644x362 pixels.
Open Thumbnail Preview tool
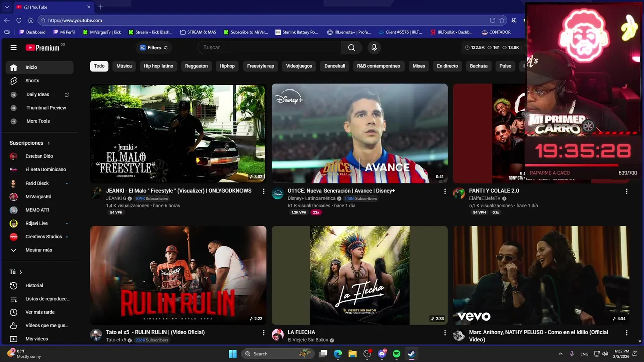[39, 108]
